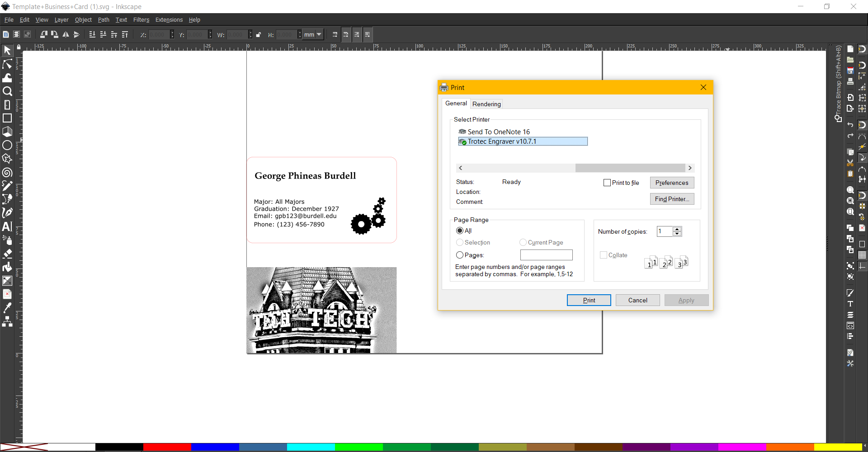Image resolution: width=868 pixels, height=452 pixels.
Task: Open the File menu
Action: pos(9,20)
